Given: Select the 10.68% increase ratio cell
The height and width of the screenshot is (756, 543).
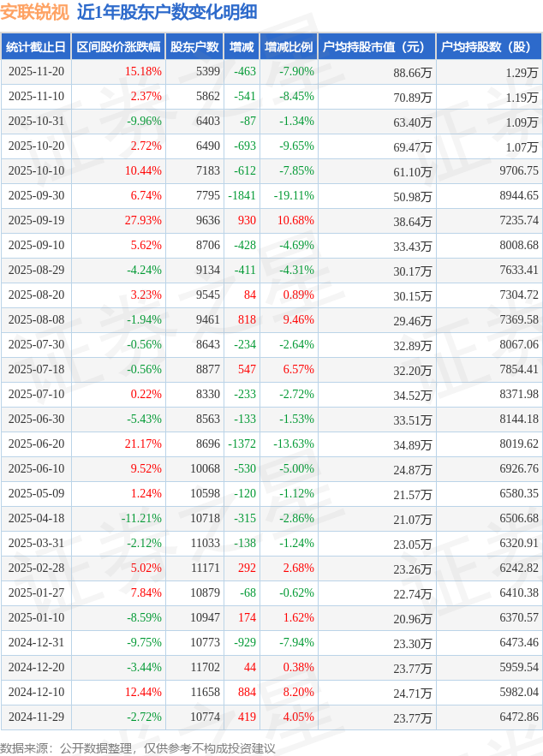Looking at the screenshot, I should point(295,221).
